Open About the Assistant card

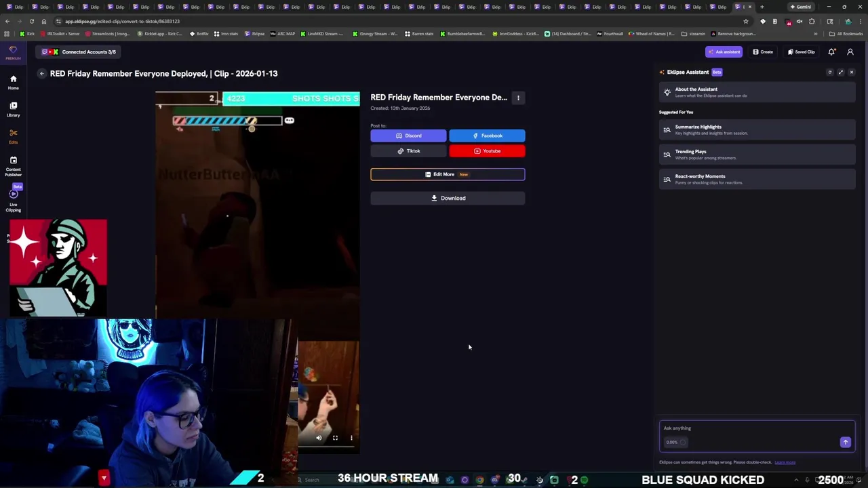pos(757,92)
